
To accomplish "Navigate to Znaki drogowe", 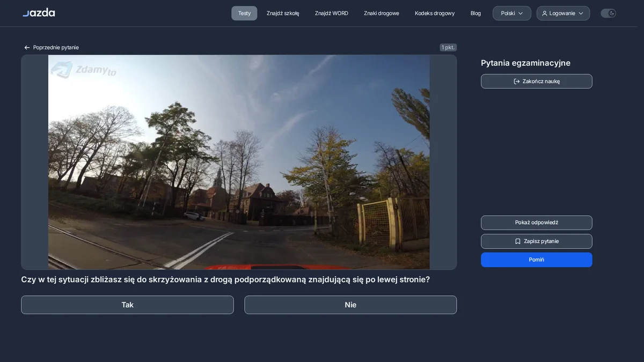I will [x=382, y=13].
